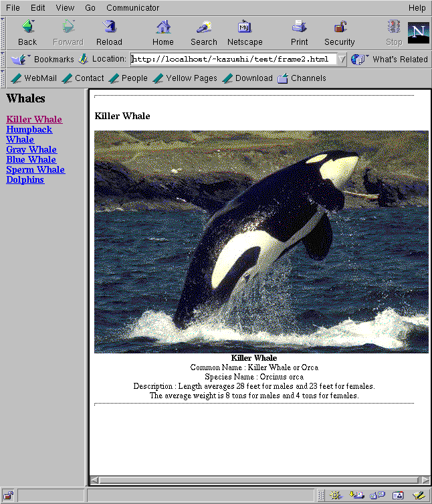This screenshot has height=504, width=432.
Task: Click the Whales sidebar heading
Action: tap(25, 98)
